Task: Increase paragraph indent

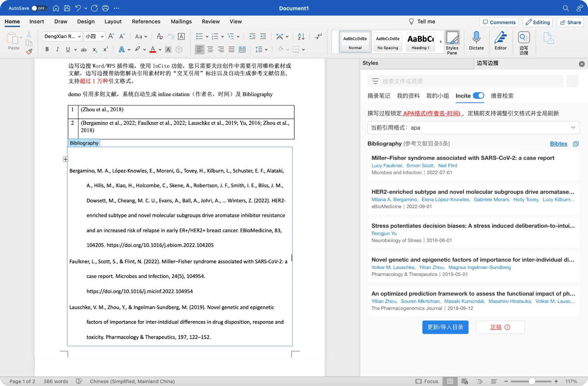Action: click(x=263, y=36)
